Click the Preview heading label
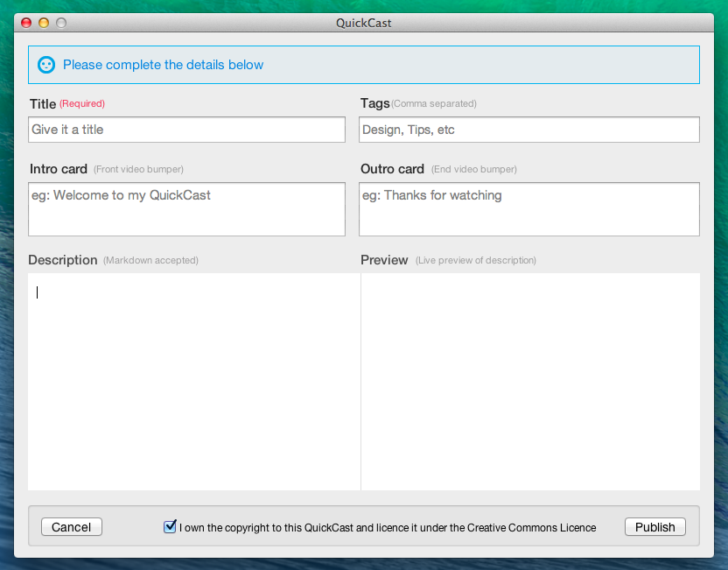 384,260
